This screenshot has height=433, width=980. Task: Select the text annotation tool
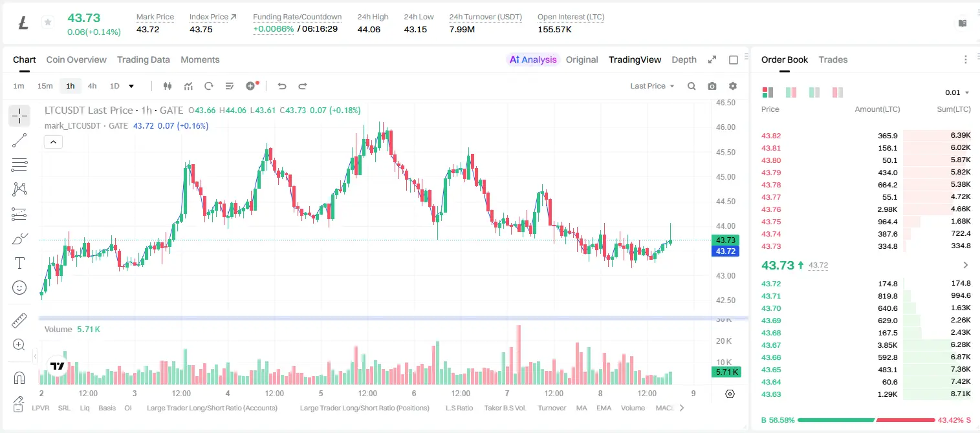point(19,263)
